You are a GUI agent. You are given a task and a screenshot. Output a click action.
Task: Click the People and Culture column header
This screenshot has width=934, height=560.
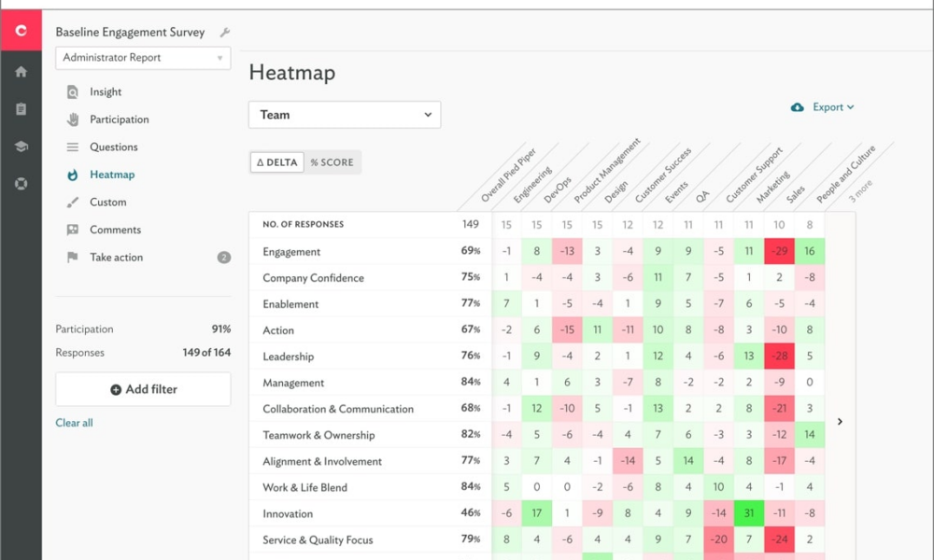click(846, 174)
